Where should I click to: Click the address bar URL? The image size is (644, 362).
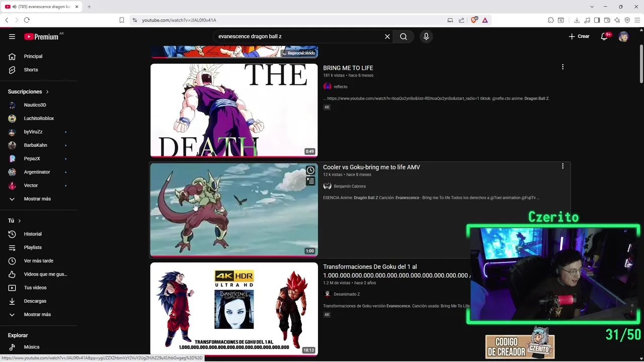179,20
